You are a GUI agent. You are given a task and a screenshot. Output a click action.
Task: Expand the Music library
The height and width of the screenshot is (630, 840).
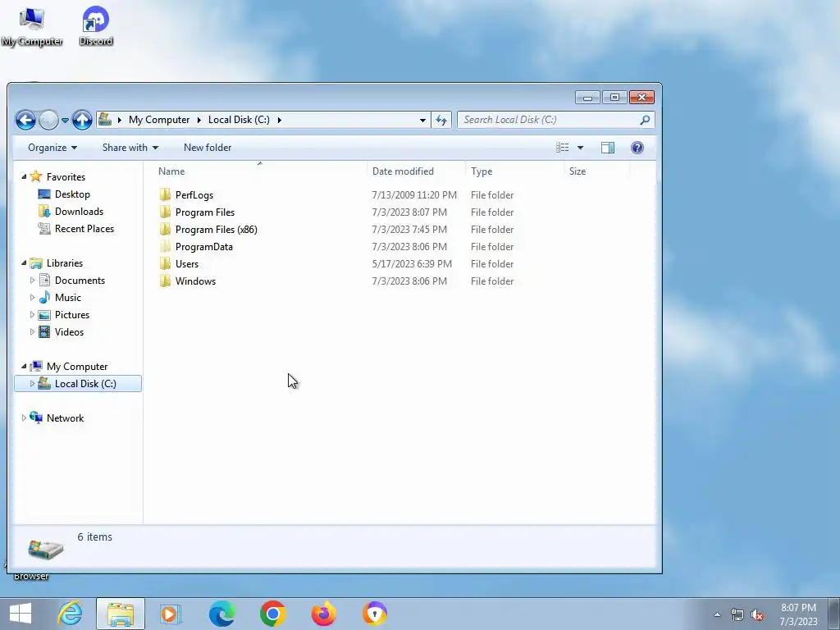[x=32, y=297]
